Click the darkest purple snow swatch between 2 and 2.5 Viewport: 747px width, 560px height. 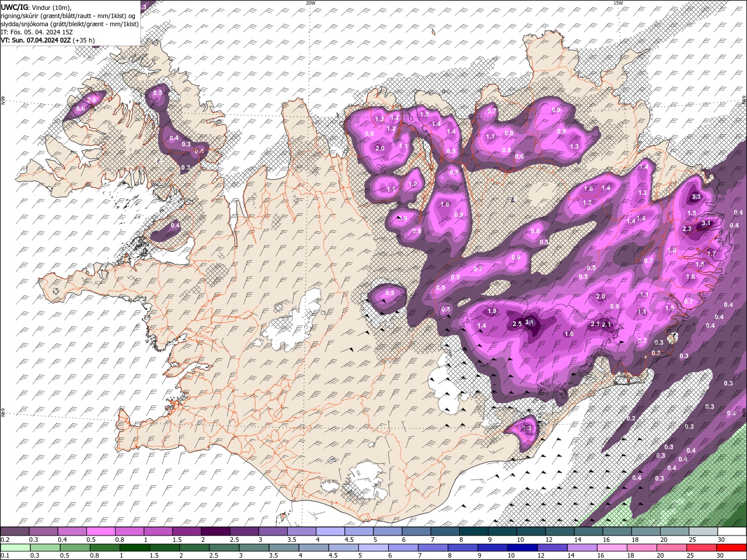(x=215, y=531)
